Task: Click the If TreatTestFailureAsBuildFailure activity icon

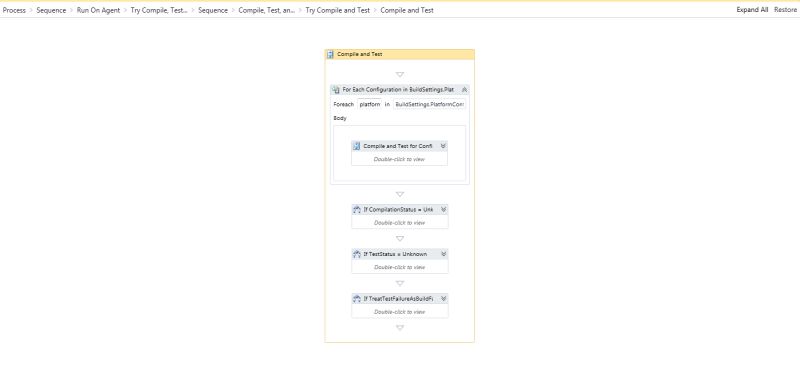Action: [x=357, y=298]
